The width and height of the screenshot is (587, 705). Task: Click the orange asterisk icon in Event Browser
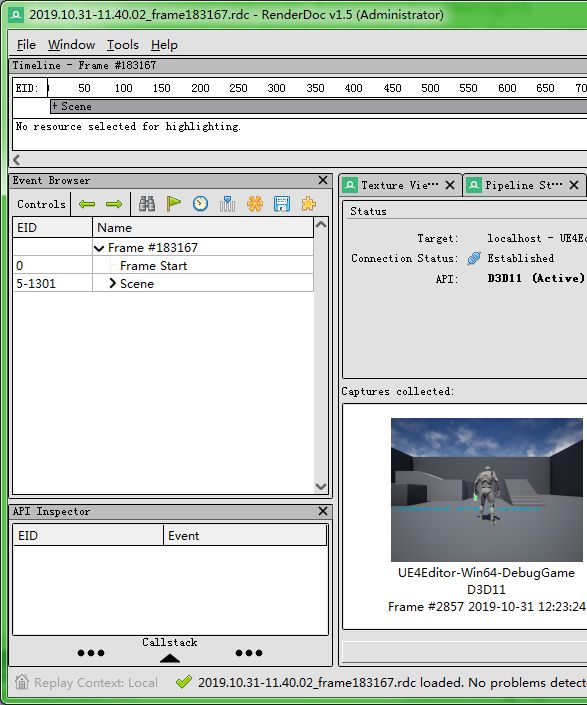tap(255, 204)
